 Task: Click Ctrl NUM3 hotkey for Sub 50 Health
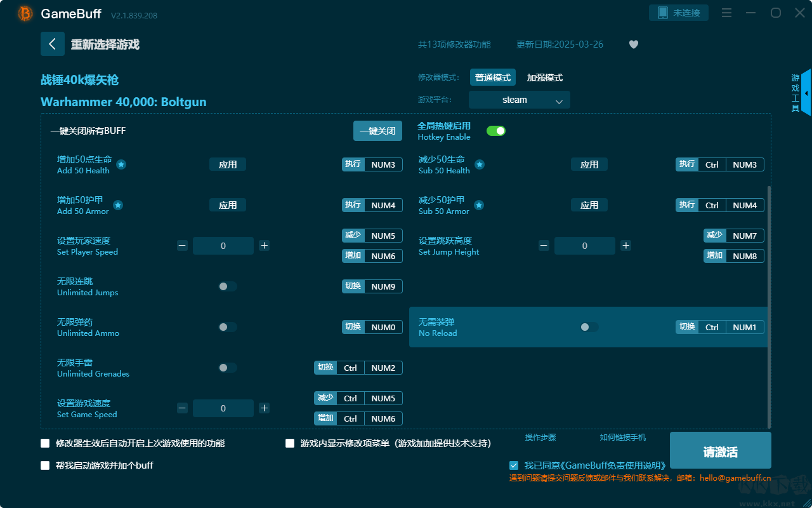[x=720, y=164]
